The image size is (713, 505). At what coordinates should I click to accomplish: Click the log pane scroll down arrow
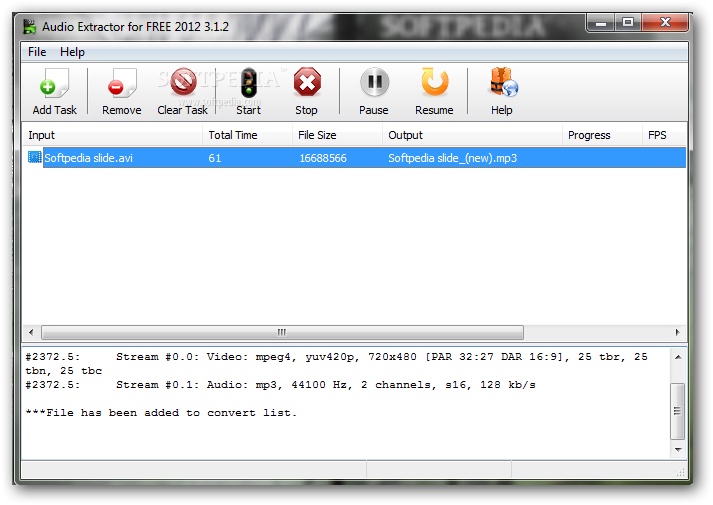pos(678,450)
